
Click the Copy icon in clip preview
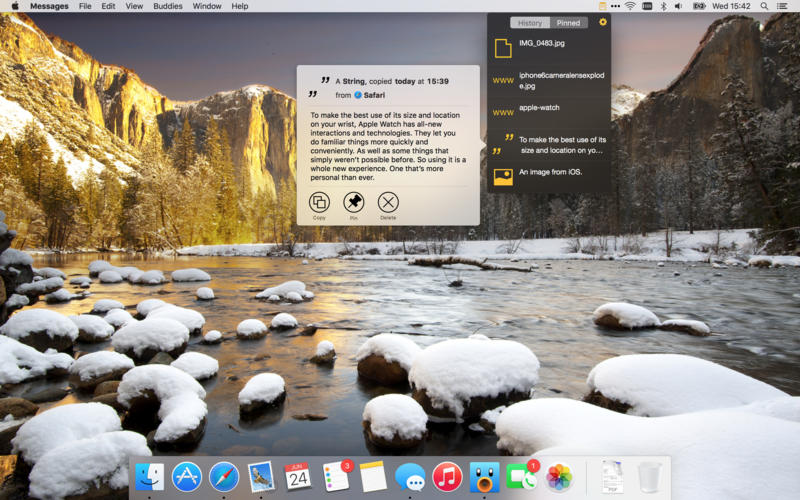[319, 202]
